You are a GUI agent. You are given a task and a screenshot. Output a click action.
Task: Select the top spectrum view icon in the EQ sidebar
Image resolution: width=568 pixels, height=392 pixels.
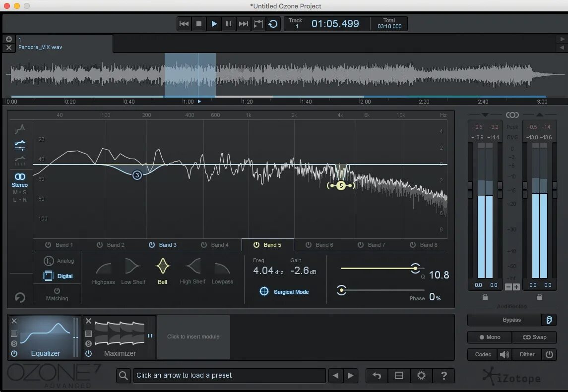click(20, 129)
